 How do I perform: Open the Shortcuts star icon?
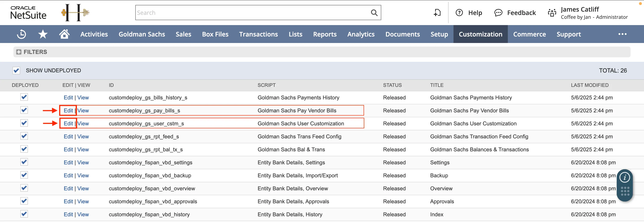point(43,34)
